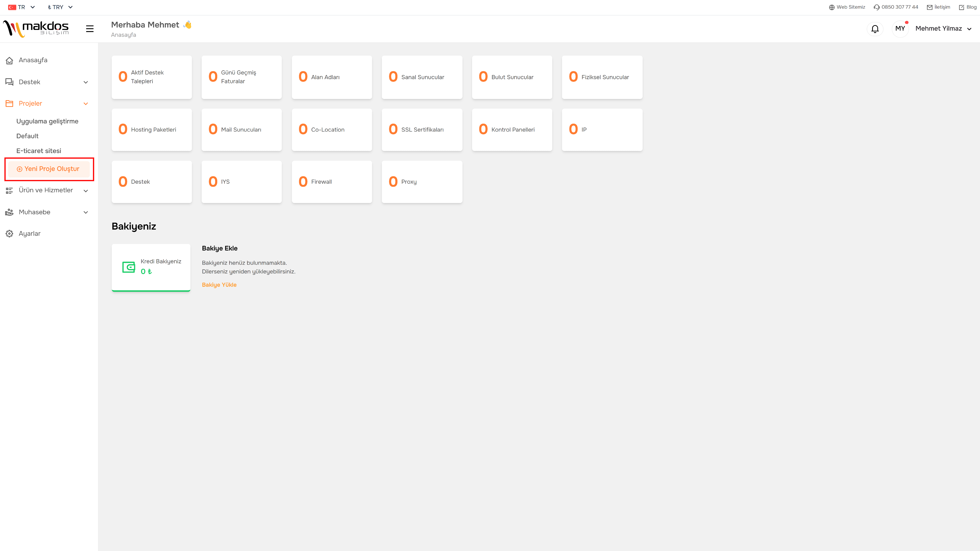The height and width of the screenshot is (551, 980).
Task: Open the Sanal Sunucular card
Action: click(x=422, y=77)
